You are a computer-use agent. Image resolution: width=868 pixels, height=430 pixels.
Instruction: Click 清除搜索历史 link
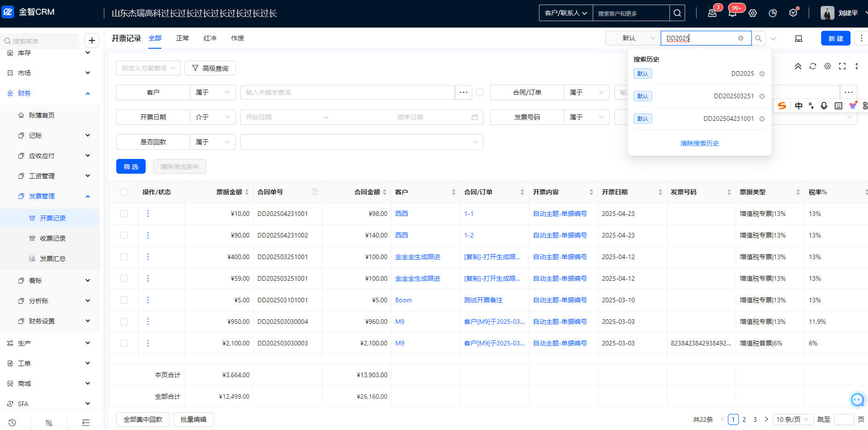click(700, 143)
